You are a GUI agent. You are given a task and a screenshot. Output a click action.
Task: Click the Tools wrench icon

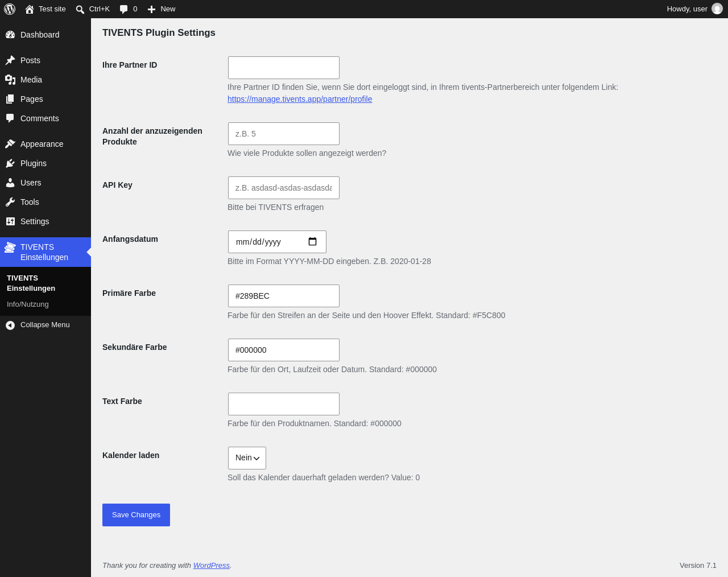[x=10, y=202]
